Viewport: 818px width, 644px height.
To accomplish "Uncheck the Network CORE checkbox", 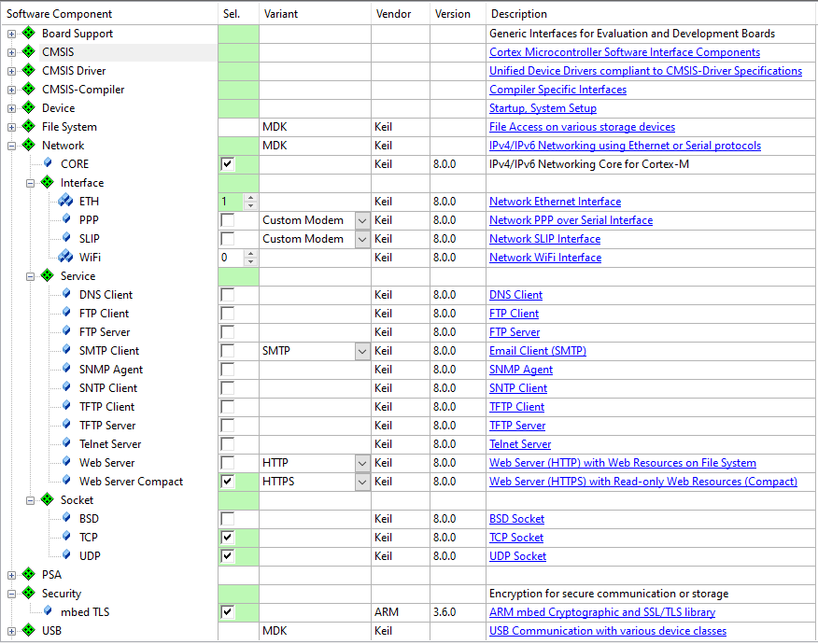I will pos(227,164).
